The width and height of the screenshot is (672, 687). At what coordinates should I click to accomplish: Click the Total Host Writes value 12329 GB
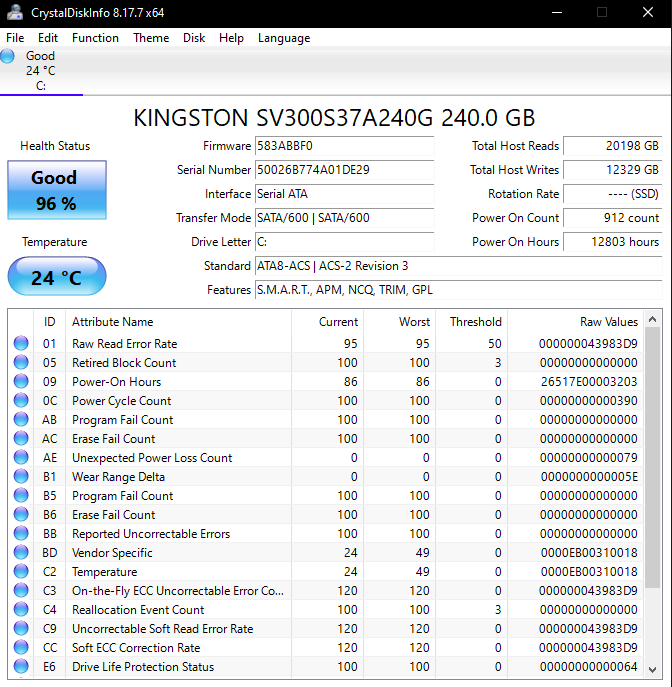(612, 170)
